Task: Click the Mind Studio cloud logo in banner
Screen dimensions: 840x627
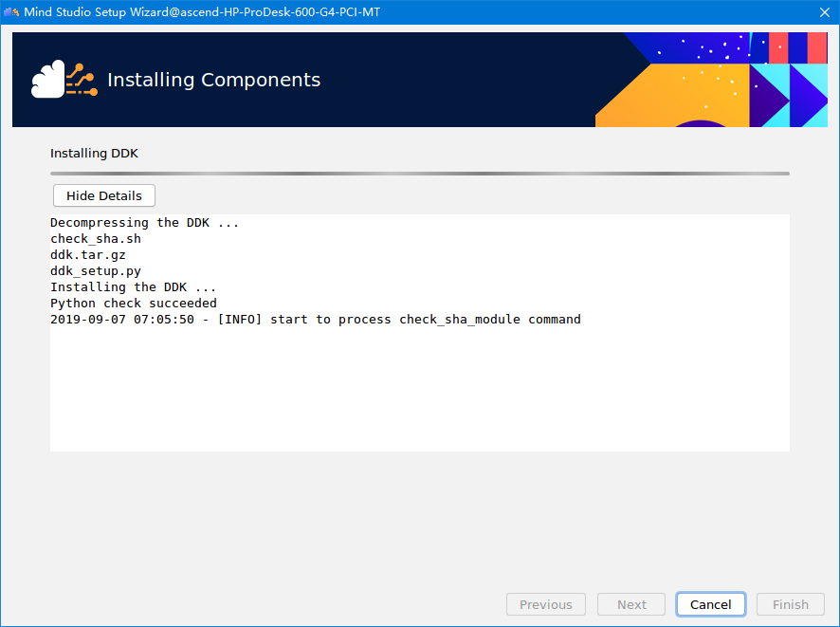Action: coord(64,80)
